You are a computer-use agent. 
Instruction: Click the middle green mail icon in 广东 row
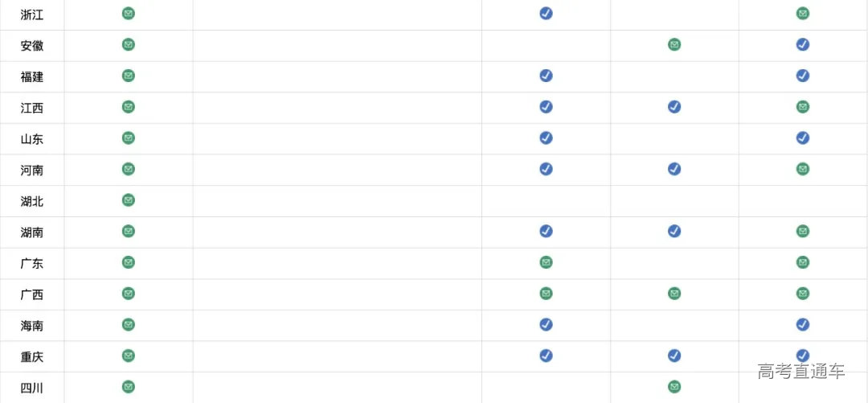[546, 262]
